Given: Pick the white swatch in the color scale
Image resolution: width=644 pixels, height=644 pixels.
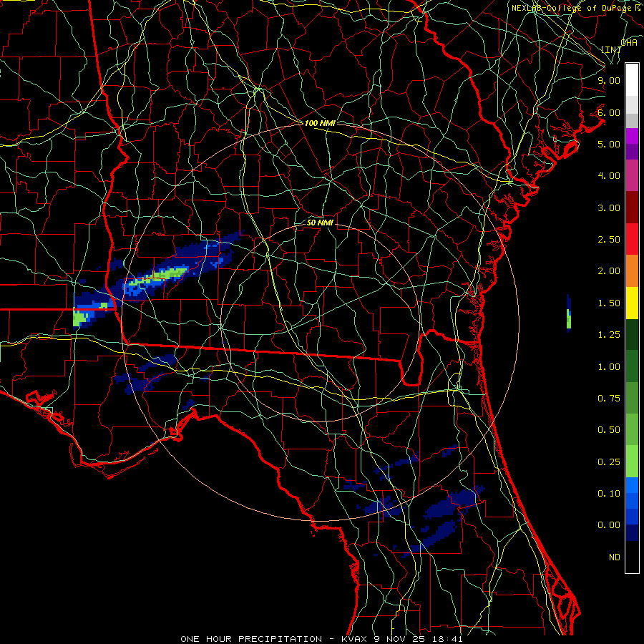Looking at the screenshot, I should (632, 79).
